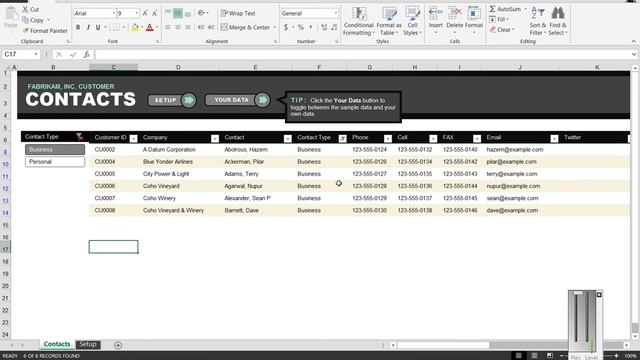Click the YOUR DATA toggle button

coord(238,100)
